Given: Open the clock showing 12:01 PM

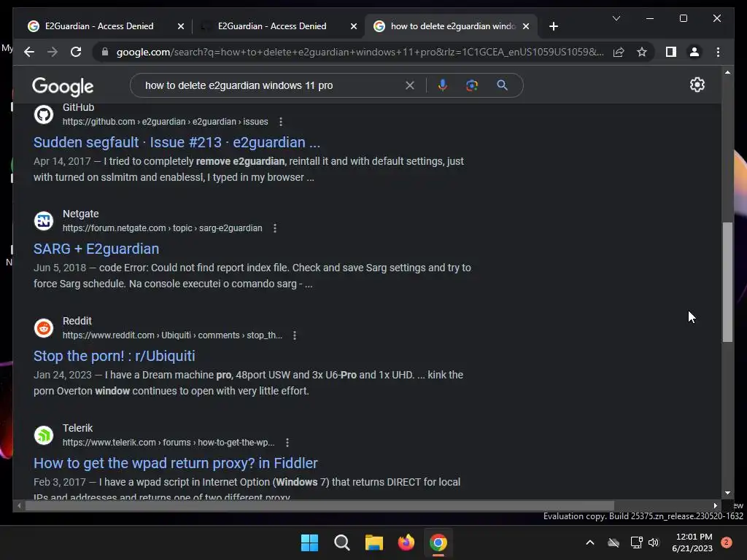Looking at the screenshot, I should pos(692,542).
